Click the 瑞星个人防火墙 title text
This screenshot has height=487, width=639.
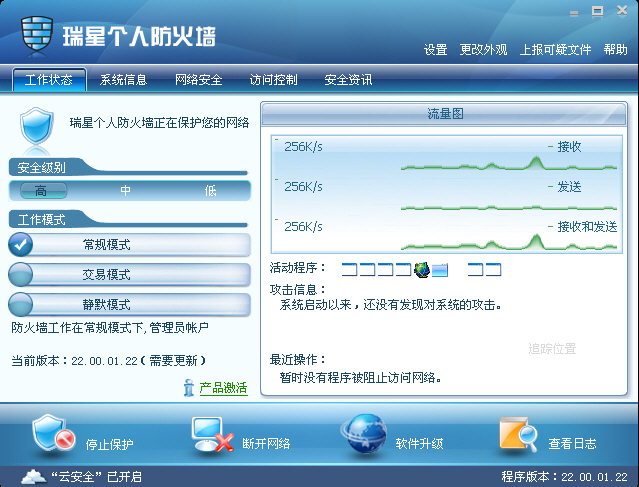(x=139, y=37)
